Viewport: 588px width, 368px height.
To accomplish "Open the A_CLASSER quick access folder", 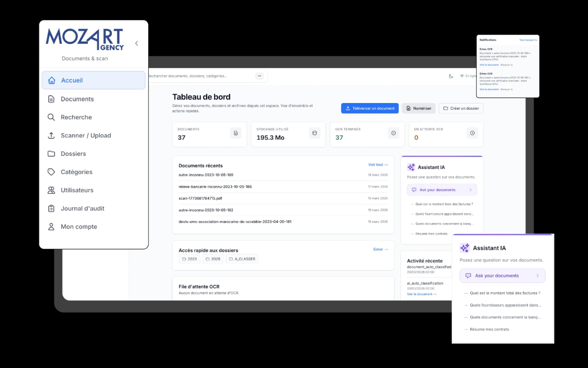I will pos(242,259).
